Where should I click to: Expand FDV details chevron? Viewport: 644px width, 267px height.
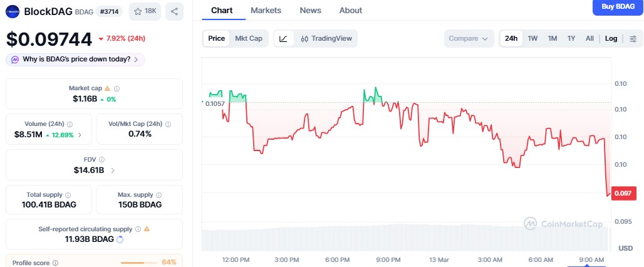(113, 170)
